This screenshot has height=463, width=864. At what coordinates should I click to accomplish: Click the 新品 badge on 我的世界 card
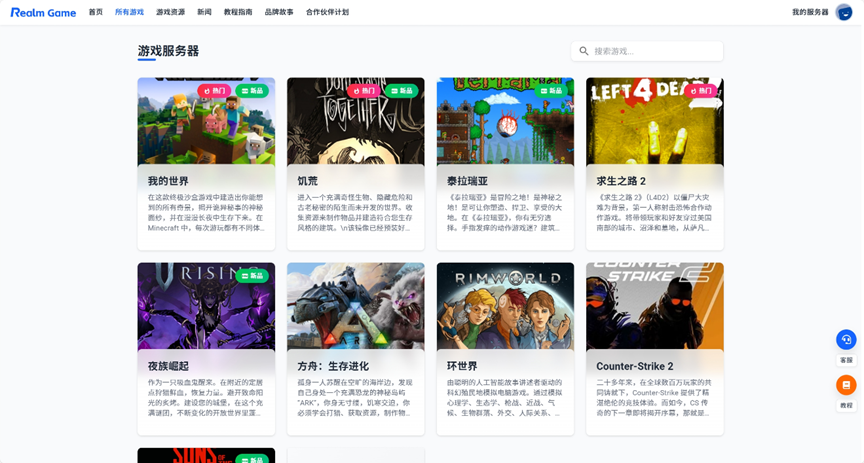252,90
